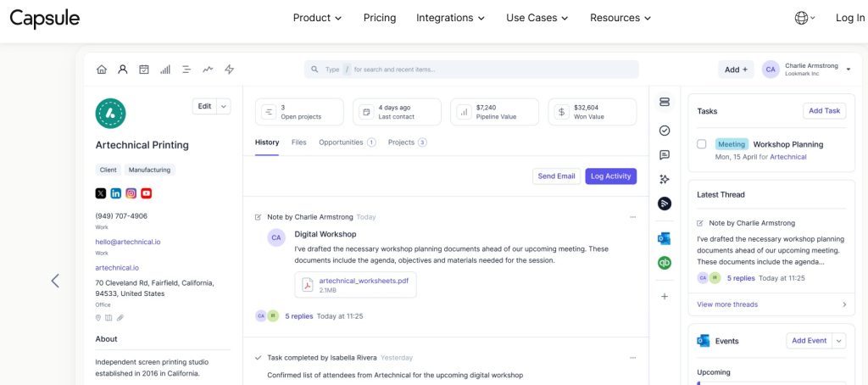Click the X (Twitter) social icon
The width and height of the screenshot is (868, 385).
(x=100, y=193)
